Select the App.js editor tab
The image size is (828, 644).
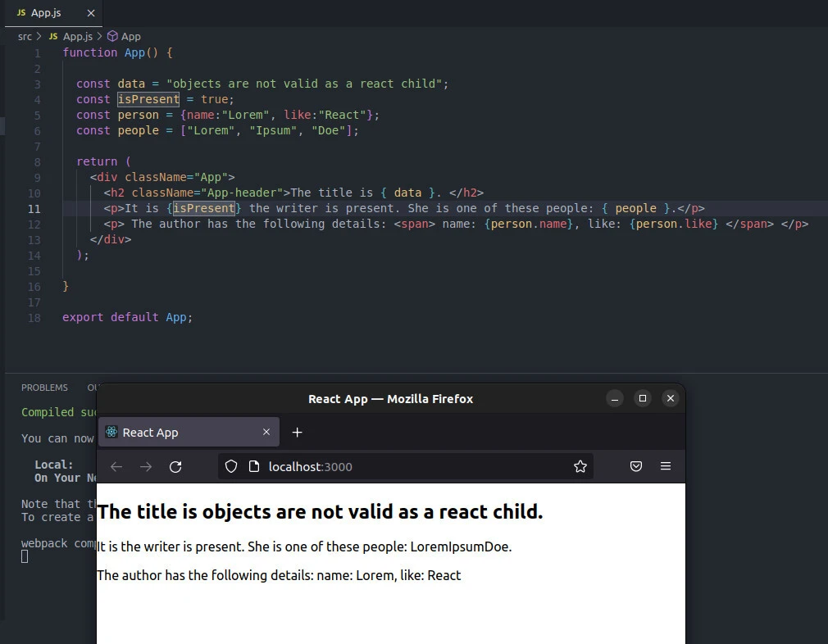point(46,13)
